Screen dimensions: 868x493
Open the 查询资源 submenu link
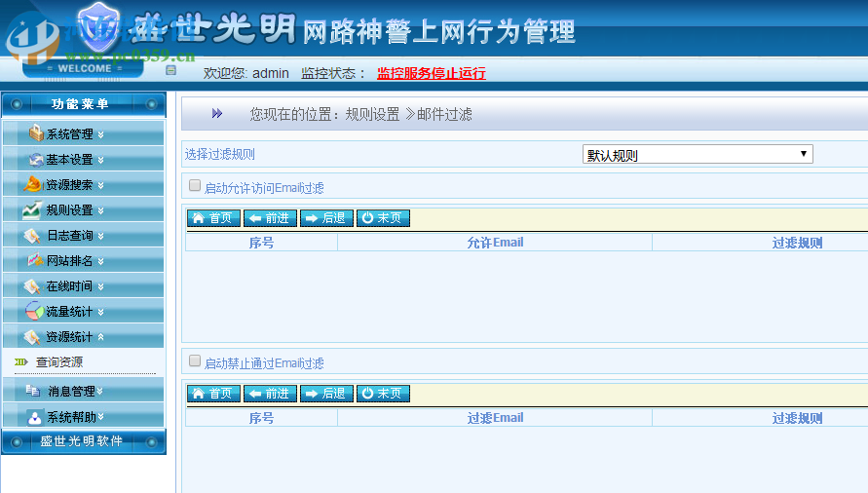[59, 362]
